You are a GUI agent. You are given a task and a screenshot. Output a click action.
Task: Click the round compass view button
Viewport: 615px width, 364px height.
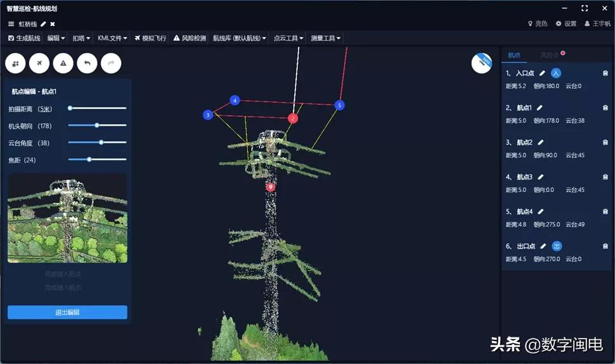click(482, 63)
